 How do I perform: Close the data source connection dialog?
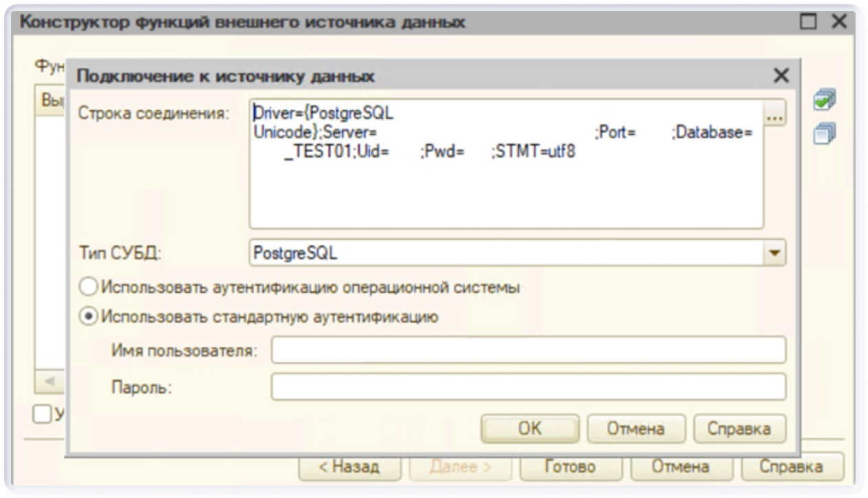click(781, 76)
